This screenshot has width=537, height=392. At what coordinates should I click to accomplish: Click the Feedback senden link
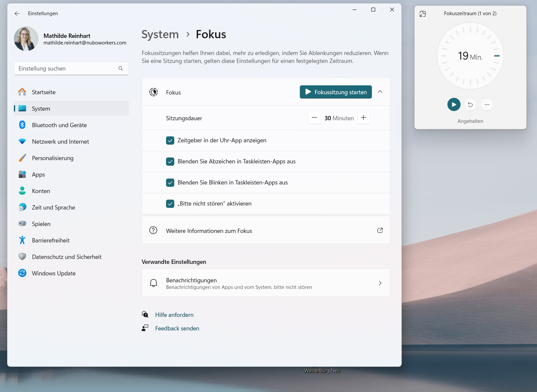coord(177,328)
